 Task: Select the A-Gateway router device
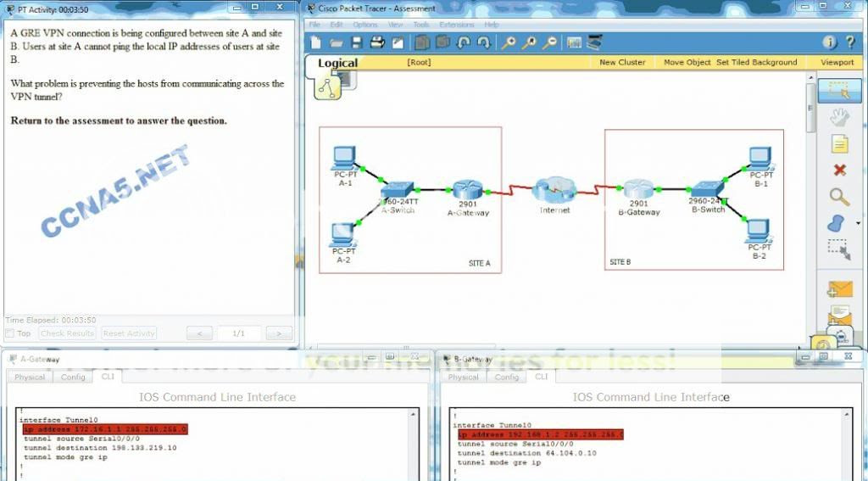pyautogui.click(x=468, y=190)
